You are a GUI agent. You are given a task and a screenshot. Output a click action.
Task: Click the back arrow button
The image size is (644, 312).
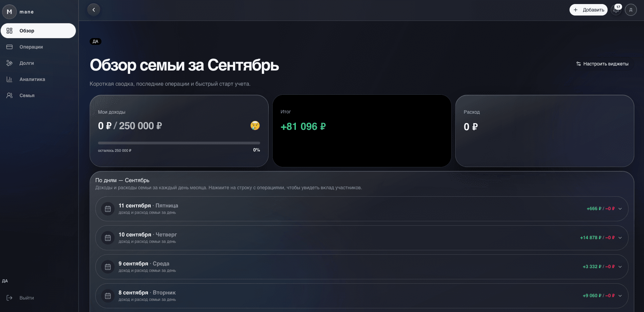click(94, 10)
